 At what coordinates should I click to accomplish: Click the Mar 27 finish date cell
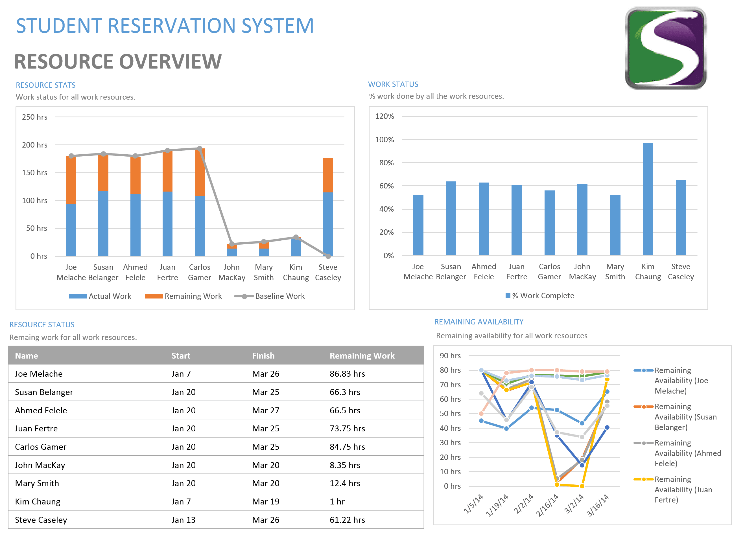pos(266,410)
